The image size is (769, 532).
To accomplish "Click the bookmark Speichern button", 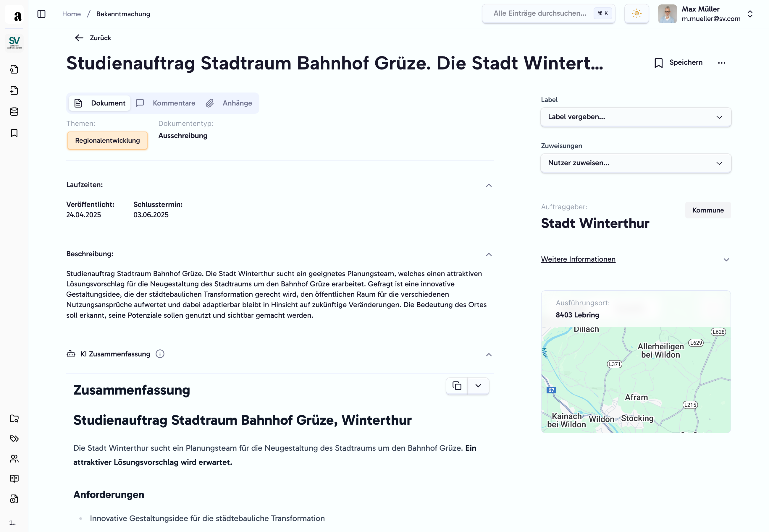I will (x=678, y=63).
